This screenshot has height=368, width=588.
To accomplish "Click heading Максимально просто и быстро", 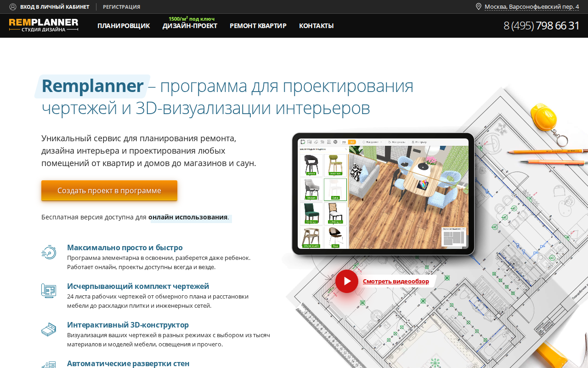I will (x=125, y=247).
